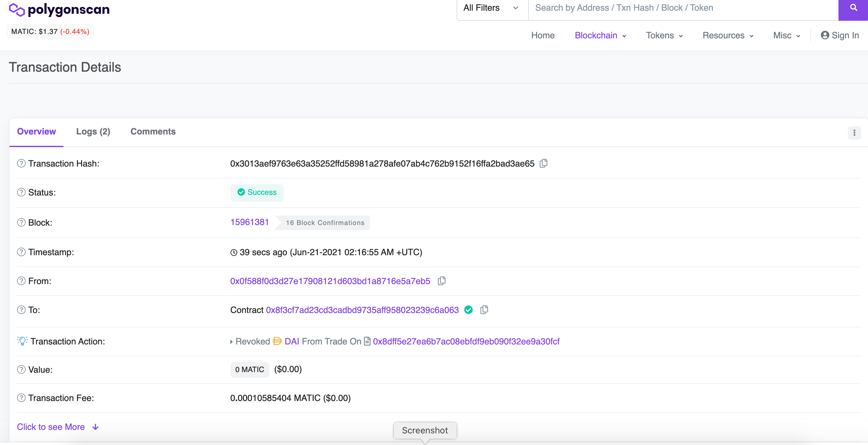868x445 pixels.
Task: Open the All Filters dropdown
Action: coord(492,8)
